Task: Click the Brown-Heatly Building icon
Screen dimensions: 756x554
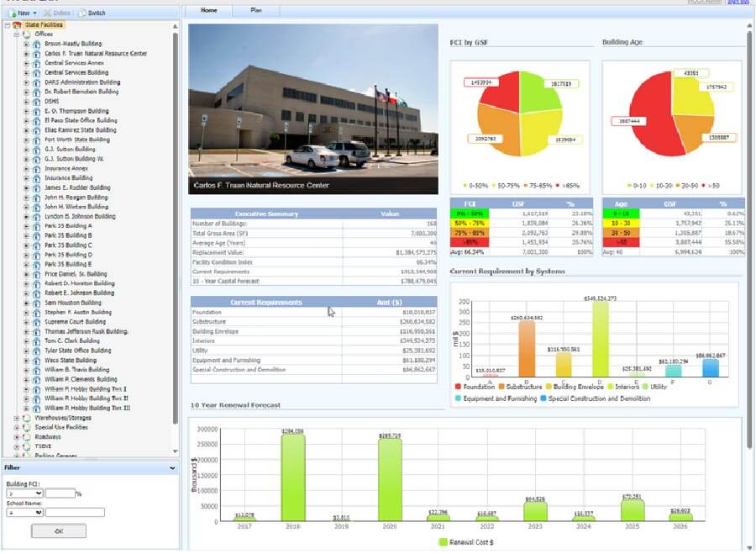Action: pyautogui.click(x=36, y=44)
